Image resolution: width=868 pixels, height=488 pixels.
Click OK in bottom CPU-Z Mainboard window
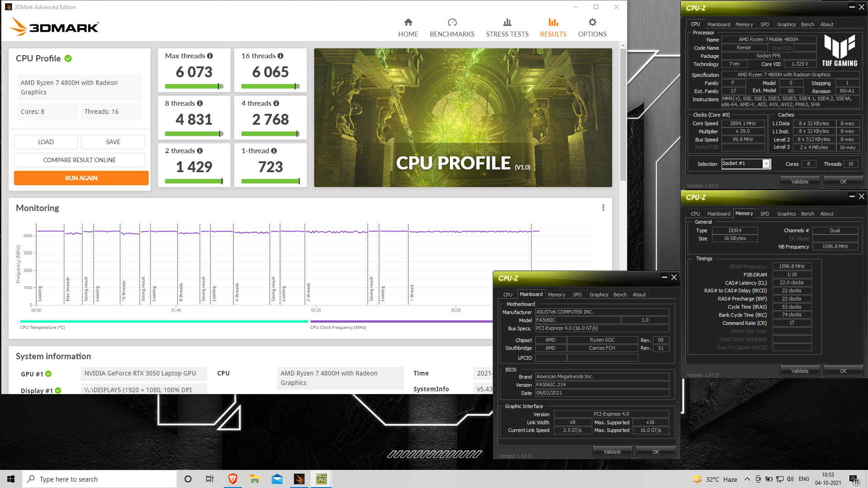click(656, 452)
